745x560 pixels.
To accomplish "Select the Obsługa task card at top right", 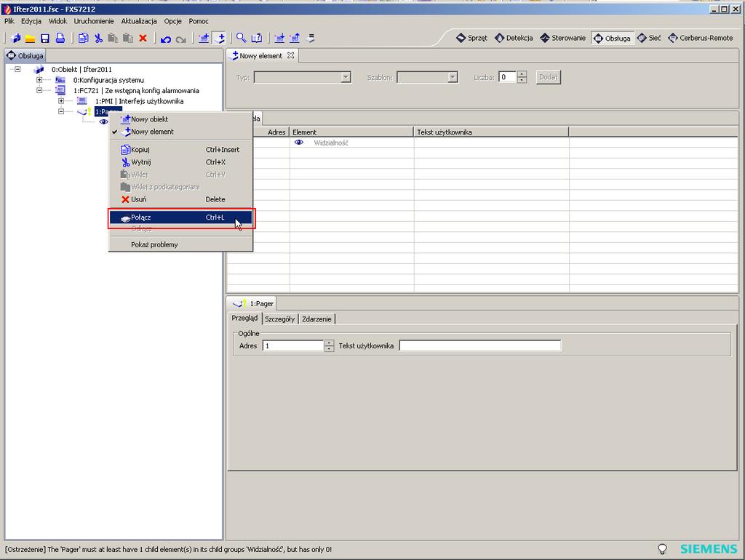I will pos(612,38).
